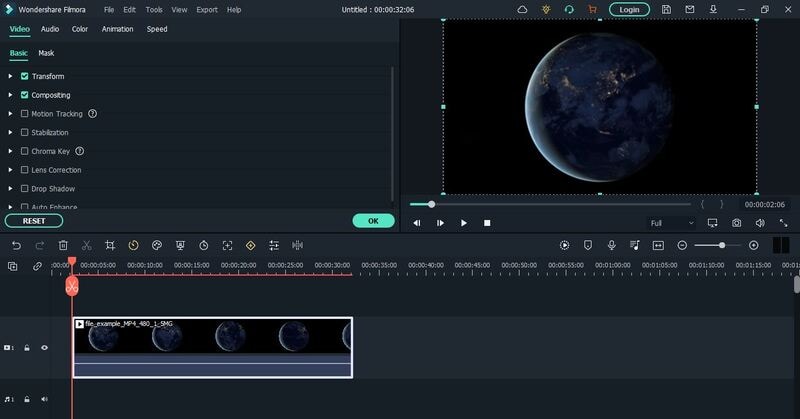Expand the Stabilization section arrow

(10, 132)
